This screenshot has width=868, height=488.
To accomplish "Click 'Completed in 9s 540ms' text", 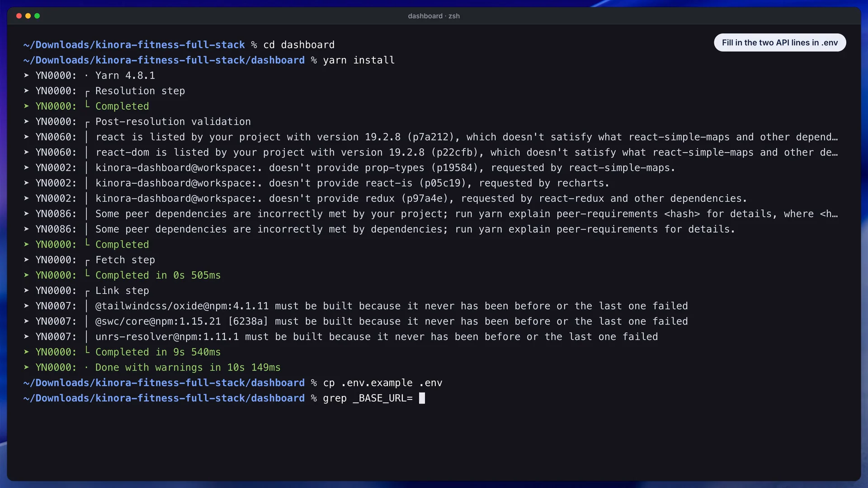I will coord(158,352).
